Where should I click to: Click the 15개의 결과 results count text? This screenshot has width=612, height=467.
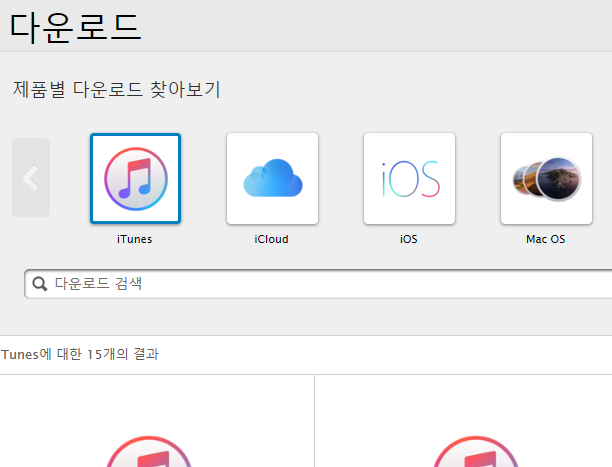click(123, 354)
